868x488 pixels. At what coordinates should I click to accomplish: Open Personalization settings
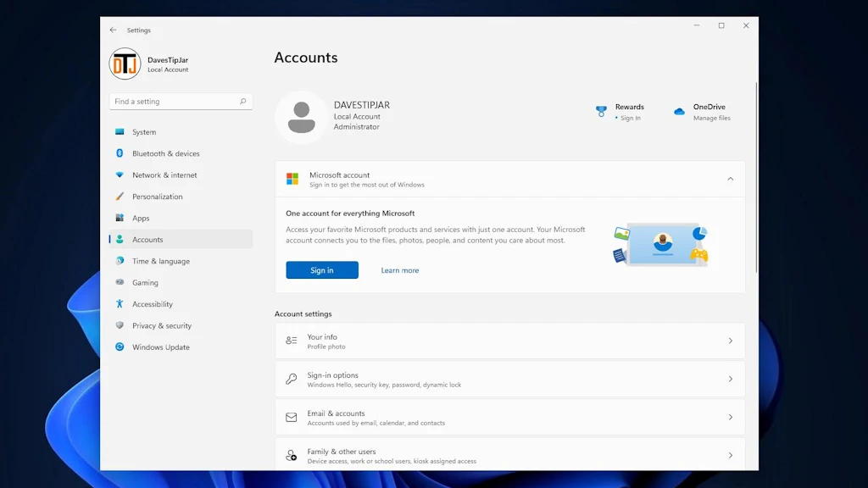[181, 197]
